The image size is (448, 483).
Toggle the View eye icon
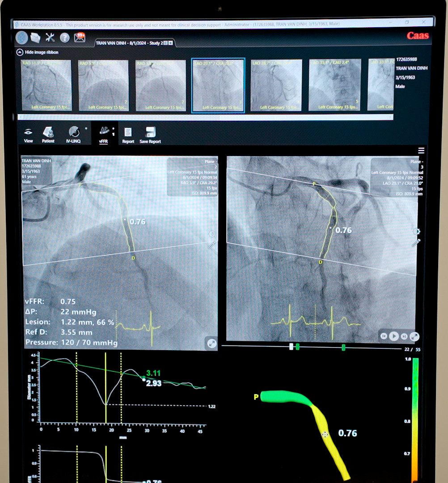[29, 133]
